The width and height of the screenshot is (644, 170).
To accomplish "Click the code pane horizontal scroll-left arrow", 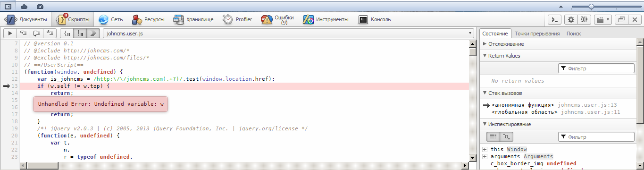I will point(24,166).
